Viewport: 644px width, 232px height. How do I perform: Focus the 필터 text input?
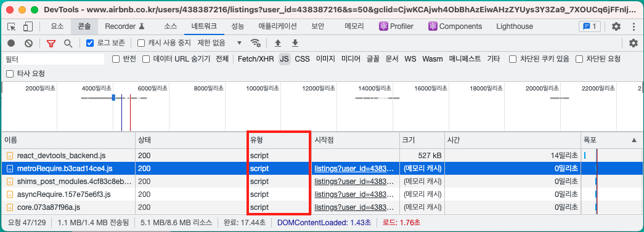(x=54, y=59)
